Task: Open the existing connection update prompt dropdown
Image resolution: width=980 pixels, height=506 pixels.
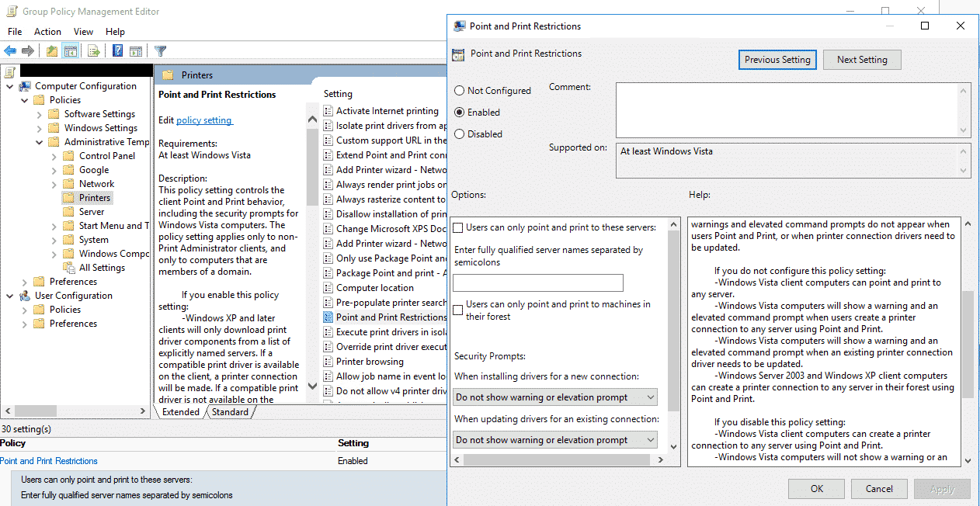Action: pos(554,440)
